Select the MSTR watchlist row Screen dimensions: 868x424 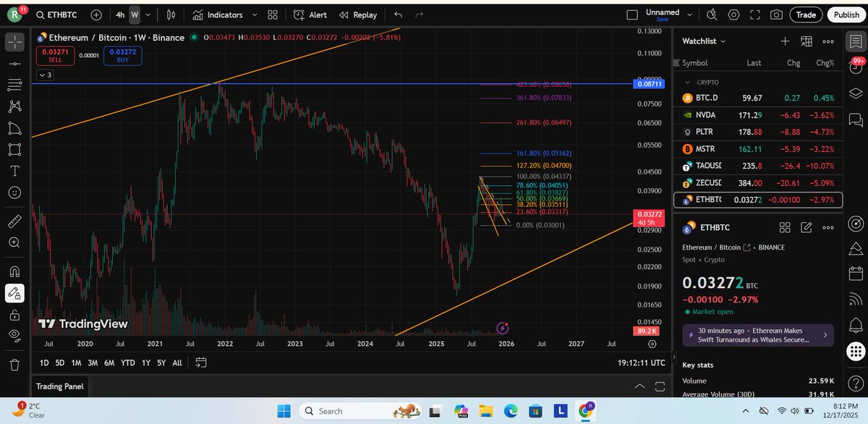[759, 149]
